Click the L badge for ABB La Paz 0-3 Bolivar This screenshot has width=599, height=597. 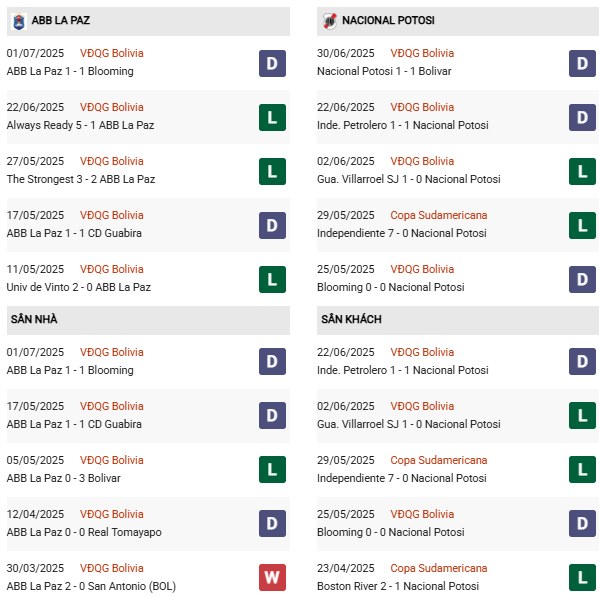coord(272,469)
